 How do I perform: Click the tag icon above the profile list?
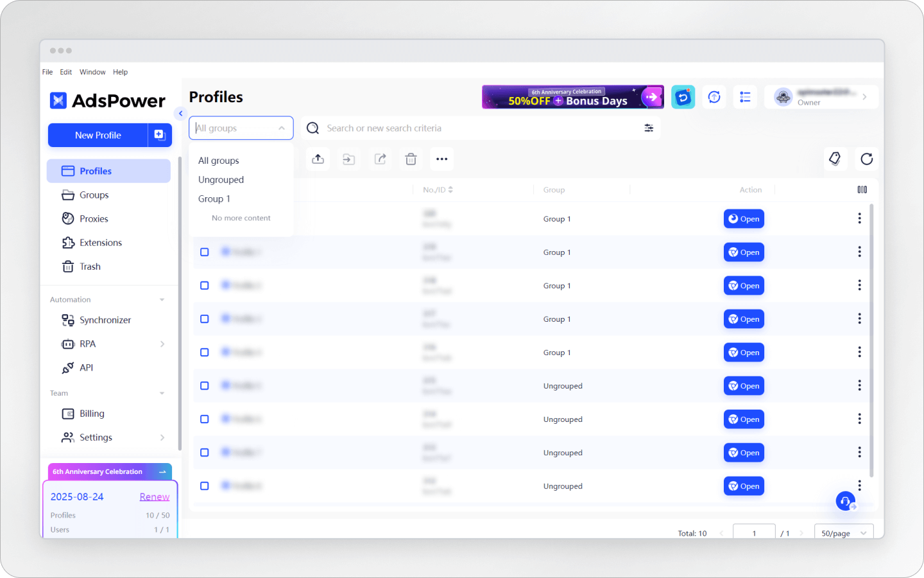click(835, 159)
